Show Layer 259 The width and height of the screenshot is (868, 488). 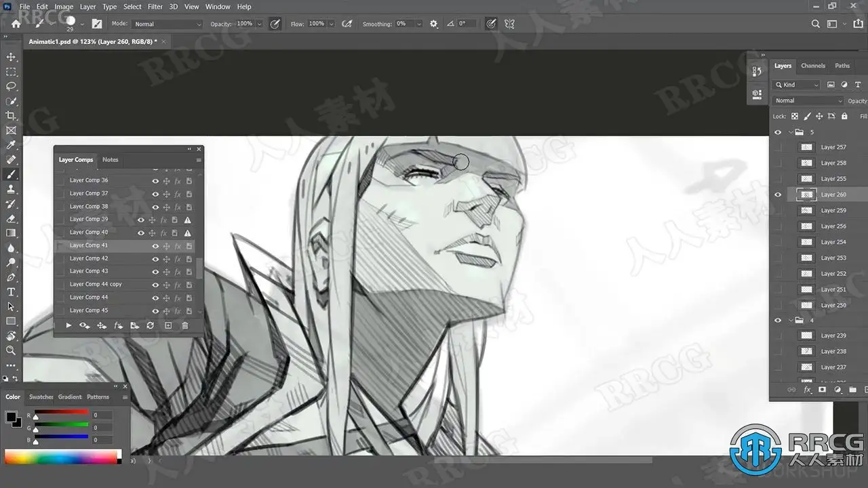(x=778, y=210)
